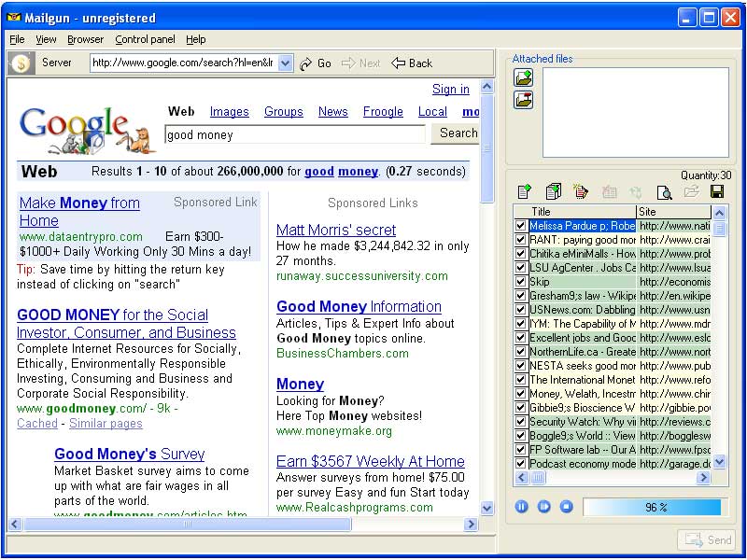Open the Browser menu

click(85, 39)
